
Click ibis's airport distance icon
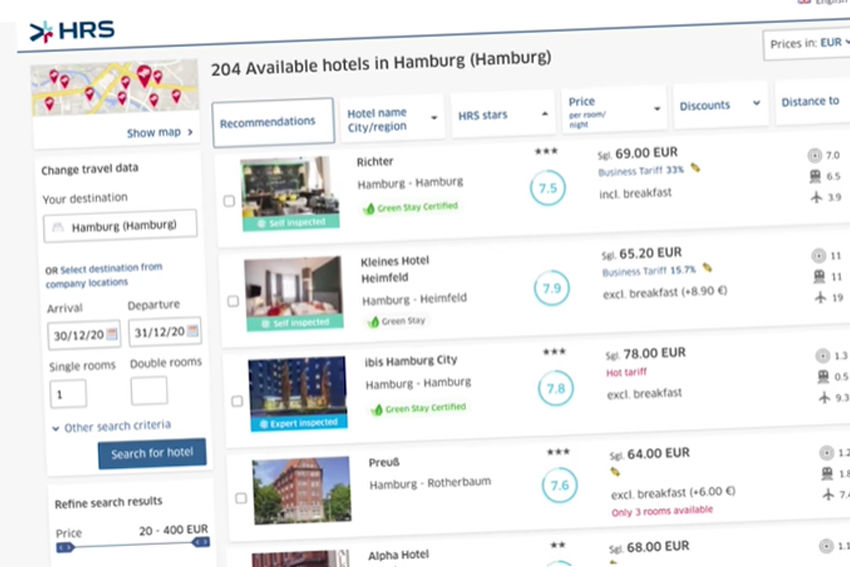(825, 397)
